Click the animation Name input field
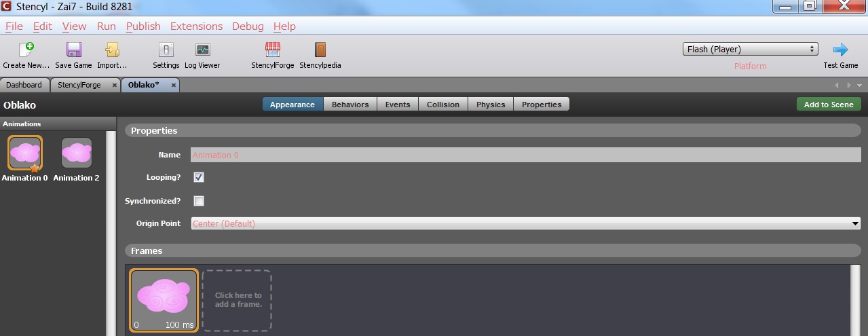Image resolution: width=868 pixels, height=336 pixels. [x=525, y=155]
